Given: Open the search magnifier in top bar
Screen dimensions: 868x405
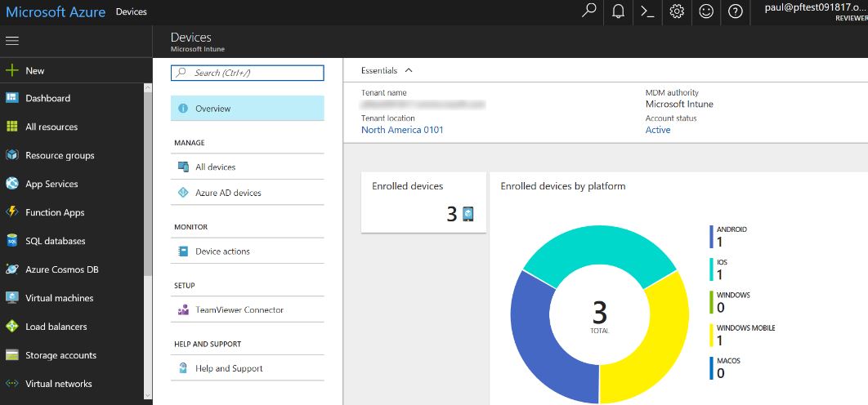Looking at the screenshot, I should coord(589,11).
